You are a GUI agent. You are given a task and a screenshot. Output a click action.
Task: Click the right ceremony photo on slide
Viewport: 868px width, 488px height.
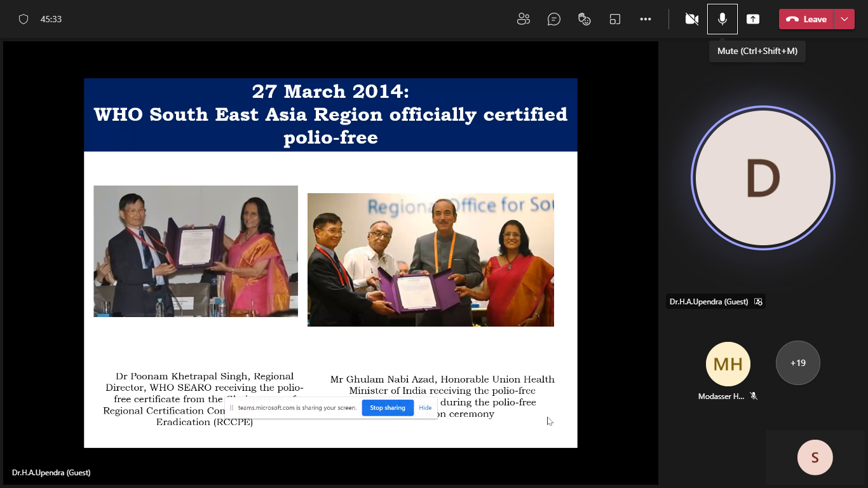point(431,260)
